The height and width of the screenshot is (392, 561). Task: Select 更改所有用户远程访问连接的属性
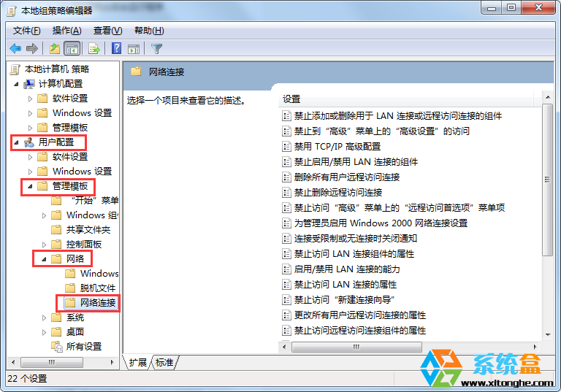point(360,315)
